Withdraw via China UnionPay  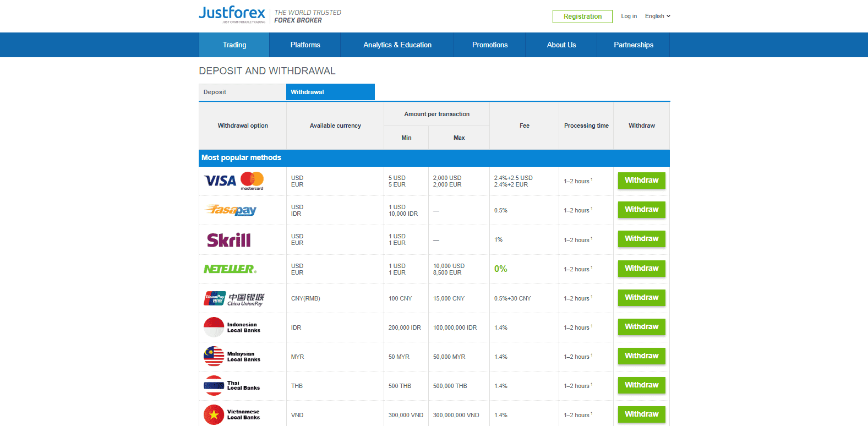pos(642,298)
